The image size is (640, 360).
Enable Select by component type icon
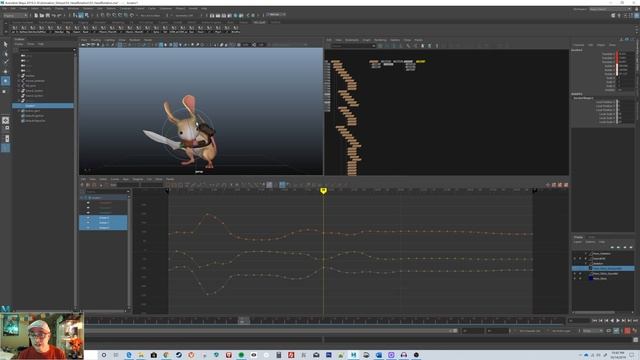[87, 16]
